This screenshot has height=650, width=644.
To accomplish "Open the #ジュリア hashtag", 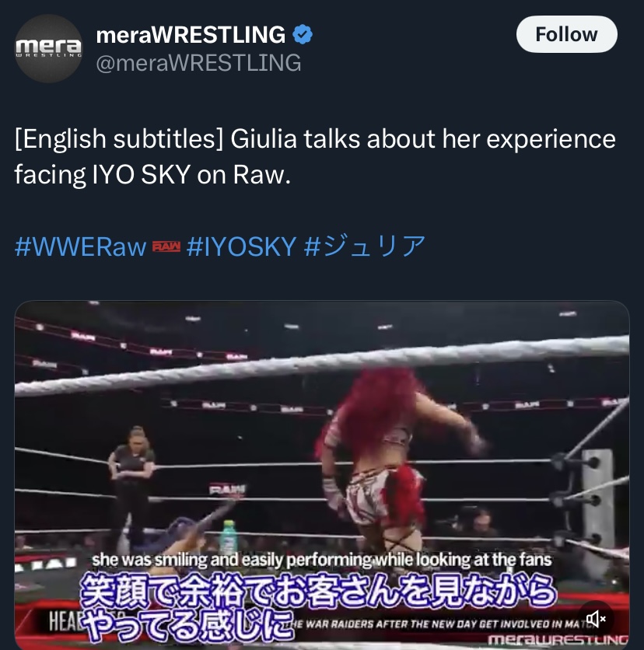I will [x=365, y=246].
